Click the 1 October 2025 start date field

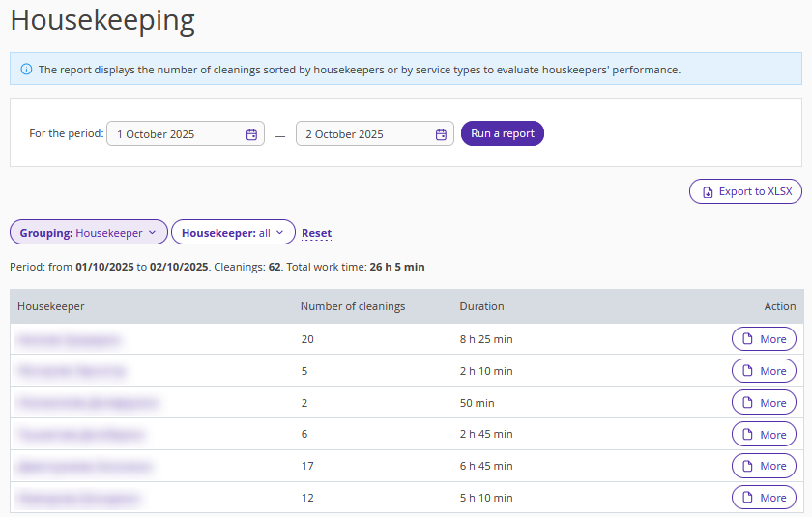click(x=174, y=134)
